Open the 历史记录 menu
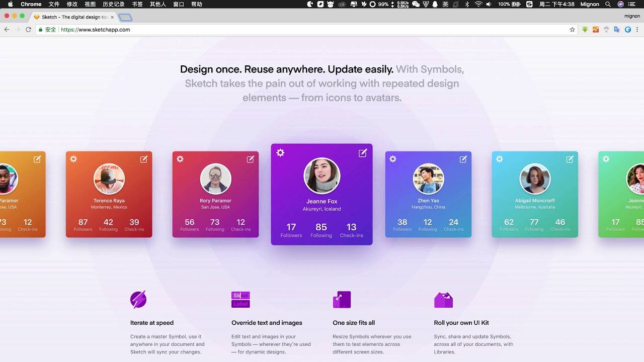The image size is (644, 362). (x=113, y=4)
